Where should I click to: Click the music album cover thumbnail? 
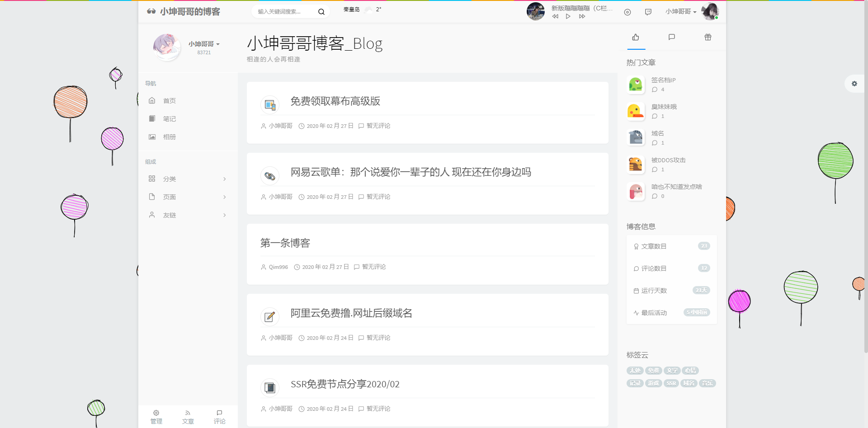(536, 11)
